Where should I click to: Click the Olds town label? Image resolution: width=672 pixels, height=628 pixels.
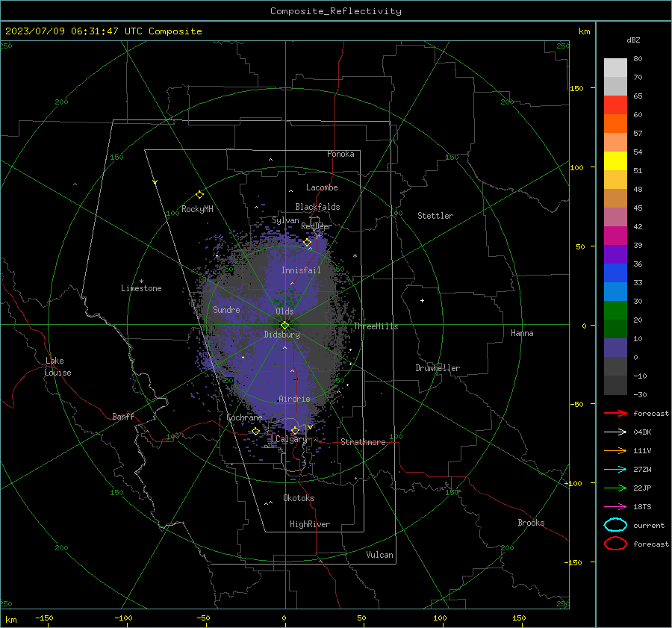[x=284, y=311]
